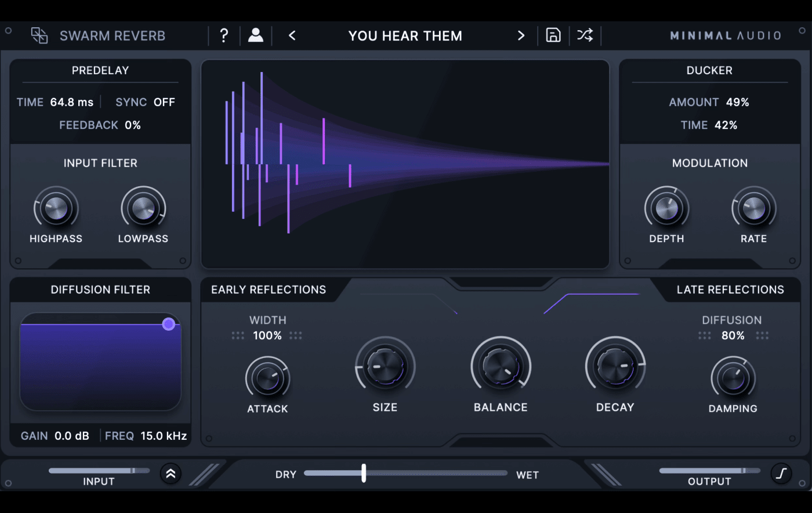Click the diffusion filter Gain value 0.0 dB
Screen dimensions: 812x513
(72, 436)
